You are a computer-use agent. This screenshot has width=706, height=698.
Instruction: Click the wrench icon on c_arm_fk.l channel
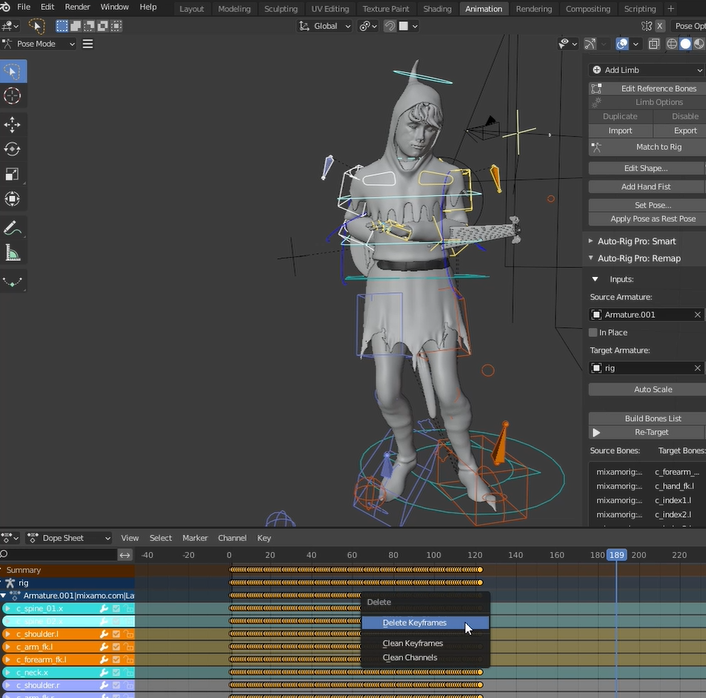coord(104,647)
